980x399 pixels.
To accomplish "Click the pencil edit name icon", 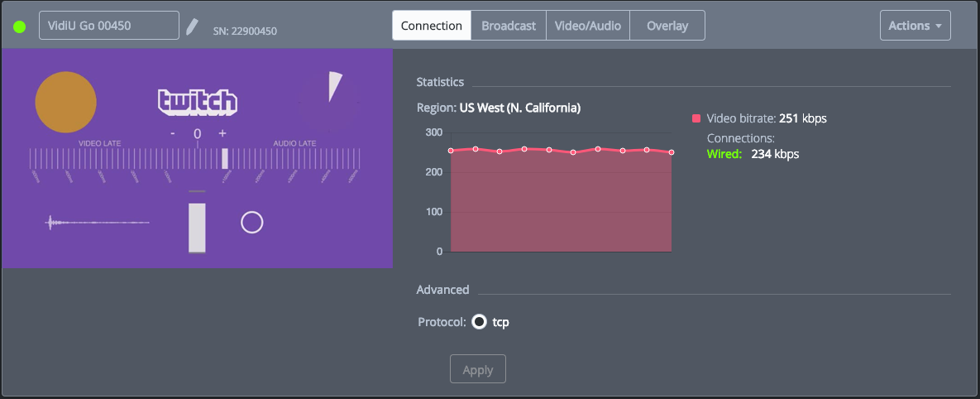I will [192, 26].
